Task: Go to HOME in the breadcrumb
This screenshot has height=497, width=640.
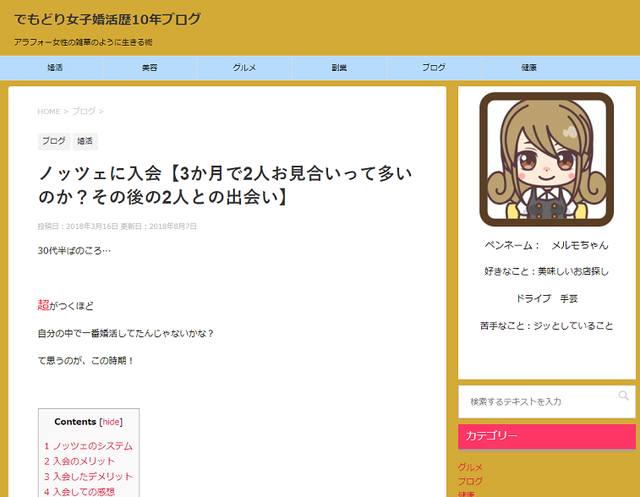Action: pyautogui.click(x=49, y=111)
